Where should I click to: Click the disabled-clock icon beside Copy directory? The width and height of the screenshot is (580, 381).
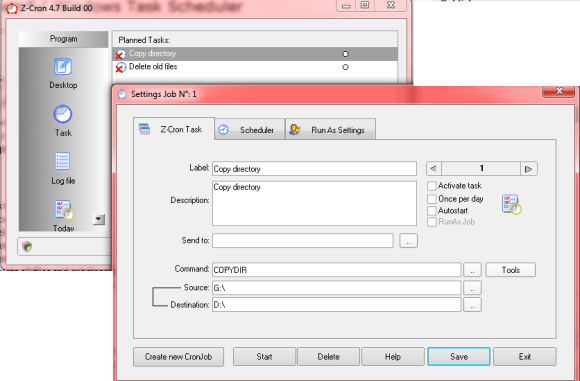pyautogui.click(x=121, y=54)
